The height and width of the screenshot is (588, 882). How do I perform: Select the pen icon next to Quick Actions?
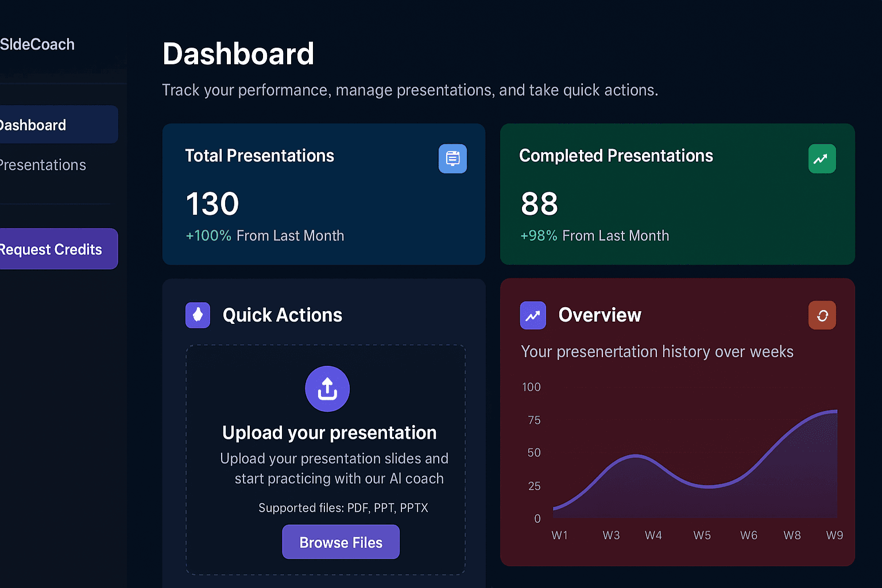(x=198, y=315)
